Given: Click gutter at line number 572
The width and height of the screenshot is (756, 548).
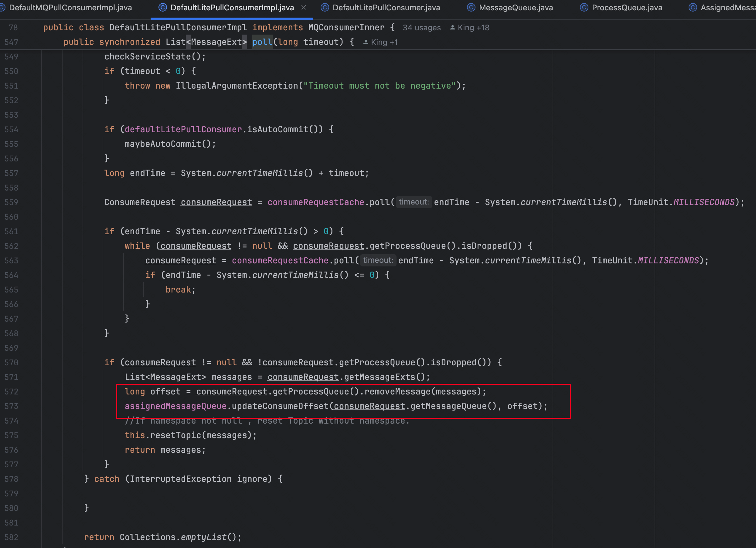Looking at the screenshot, I should [11, 392].
